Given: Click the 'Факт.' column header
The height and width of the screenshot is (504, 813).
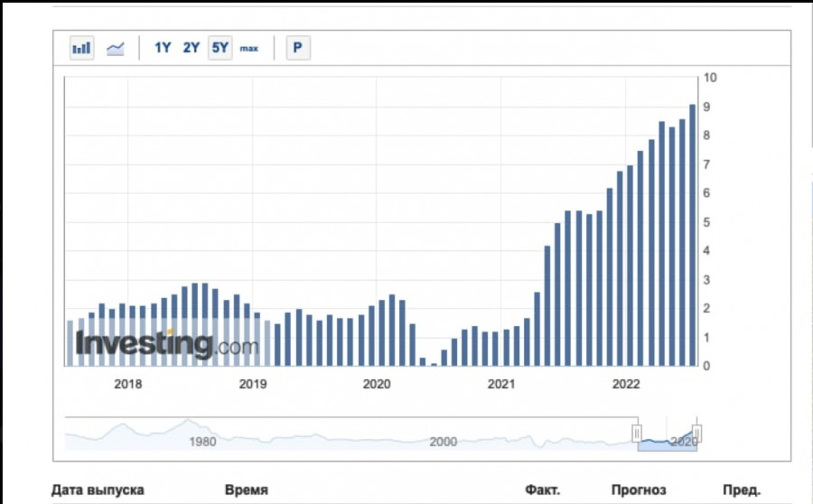Looking at the screenshot, I should click(542, 490).
